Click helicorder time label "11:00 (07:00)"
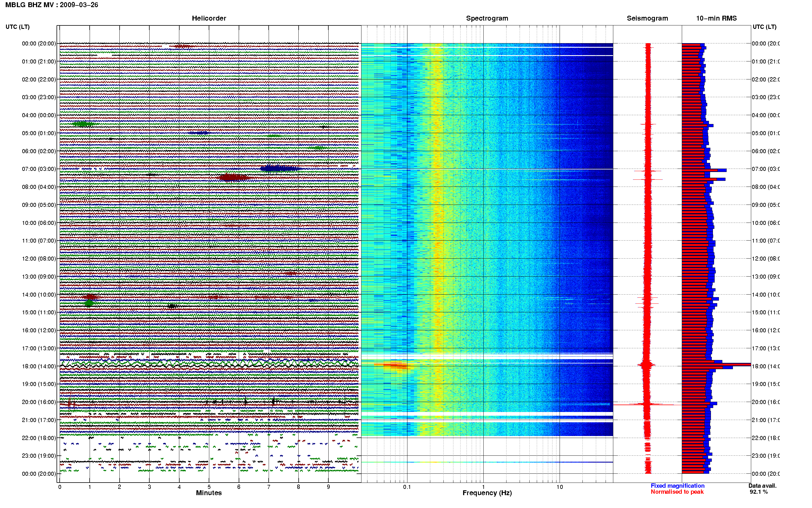The width and height of the screenshot is (812, 508). [39, 241]
